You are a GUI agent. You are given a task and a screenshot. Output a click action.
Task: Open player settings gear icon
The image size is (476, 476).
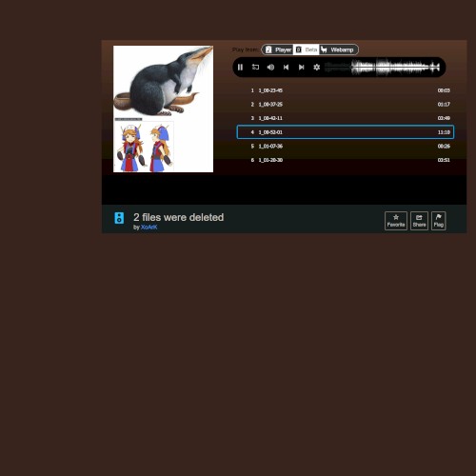[316, 68]
